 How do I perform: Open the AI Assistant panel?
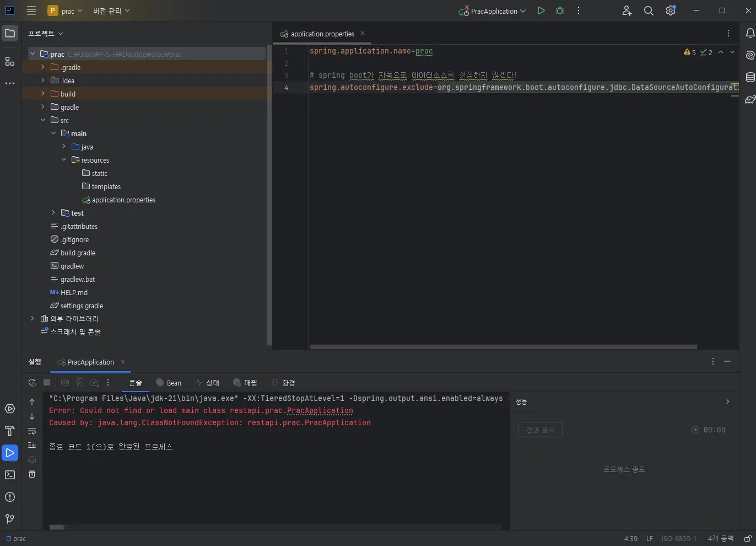click(750, 55)
